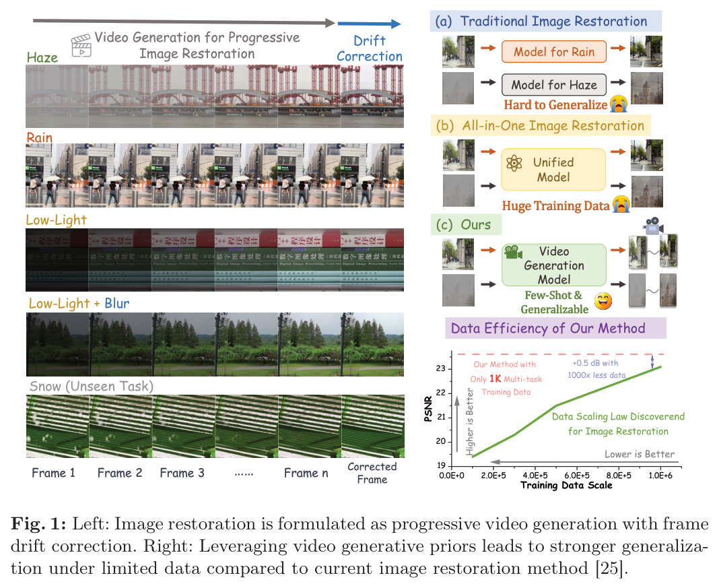
Task: Click the rainy input image in section (a)
Action: pyautogui.click(x=458, y=52)
